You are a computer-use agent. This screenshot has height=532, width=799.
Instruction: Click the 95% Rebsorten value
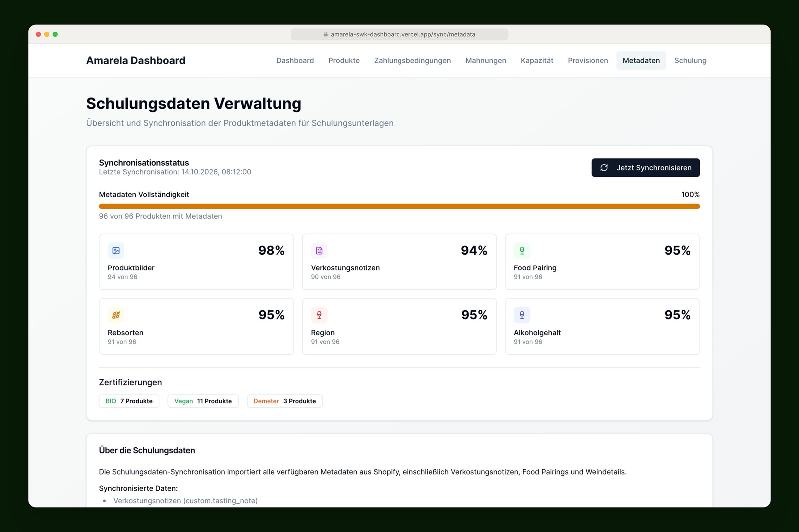coord(271,315)
